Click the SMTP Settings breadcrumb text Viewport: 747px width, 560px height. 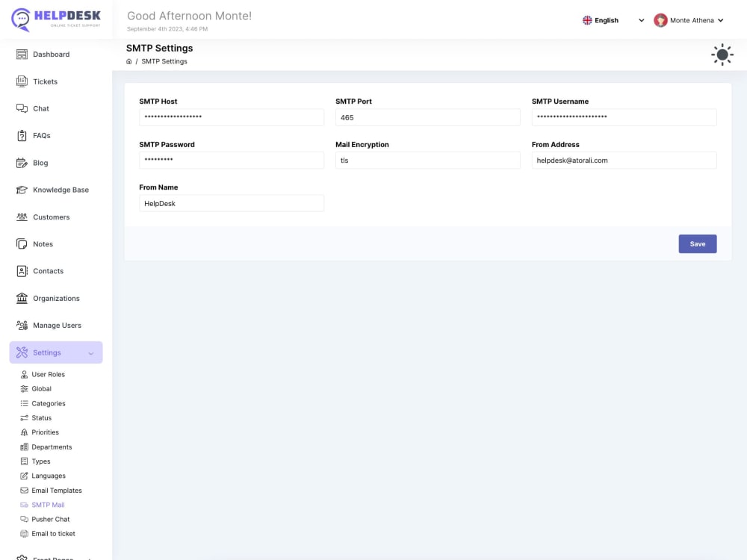tap(164, 61)
